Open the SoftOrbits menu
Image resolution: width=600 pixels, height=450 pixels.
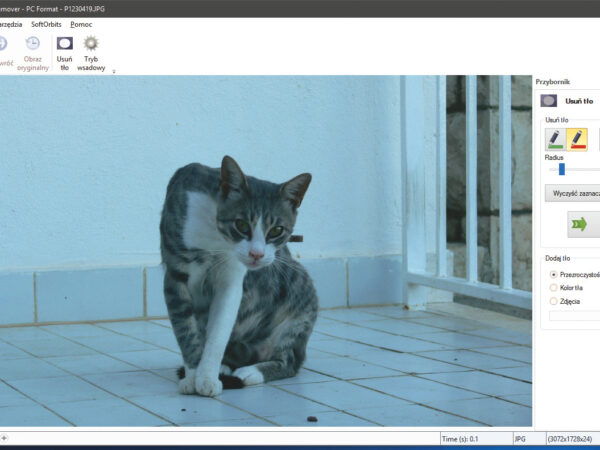[45, 24]
